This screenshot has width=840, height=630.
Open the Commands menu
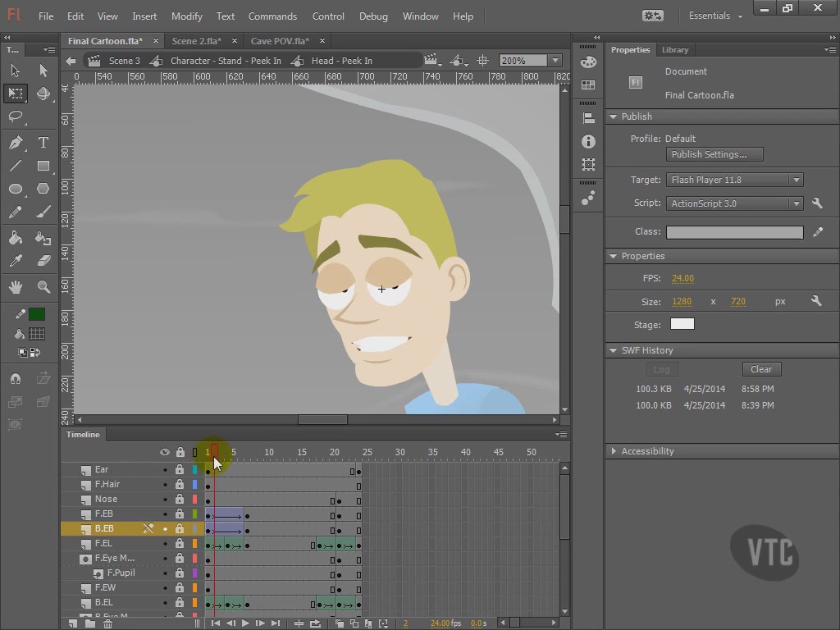tap(272, 16)
